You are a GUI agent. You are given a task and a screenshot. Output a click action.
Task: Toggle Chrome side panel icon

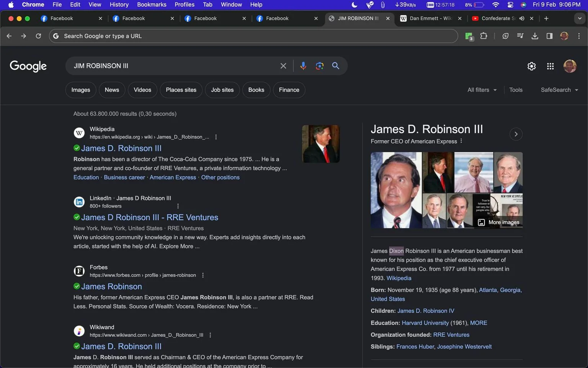pos(549,36)
